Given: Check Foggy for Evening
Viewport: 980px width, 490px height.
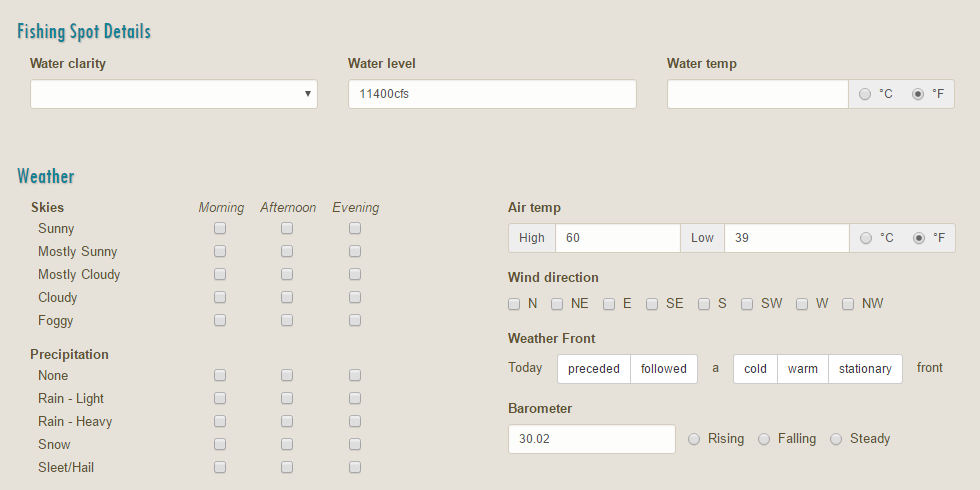Looking at the screenshot, I should tap(355, 320).
